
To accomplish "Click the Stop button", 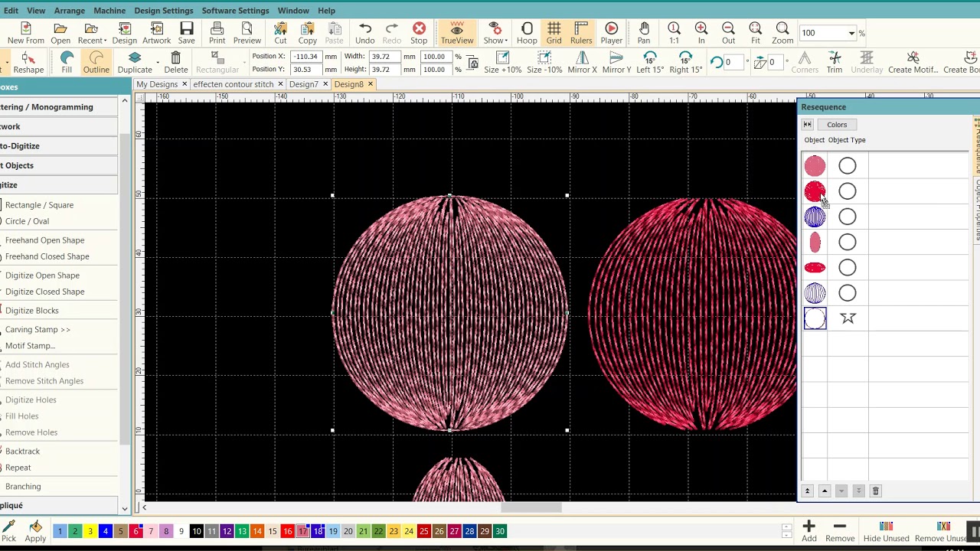I will click(419, 33).
